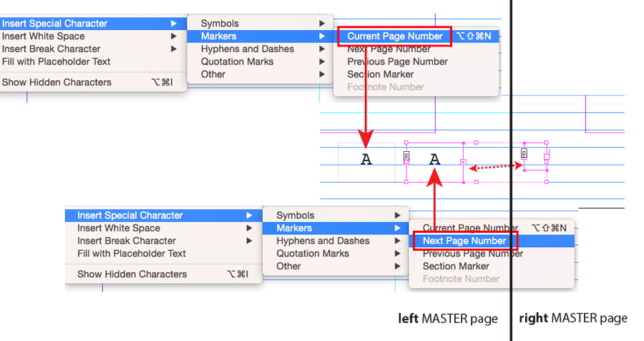Click the top-center handle of the selected pink frame
Viewport: 644px width, 341px height.
477,142
